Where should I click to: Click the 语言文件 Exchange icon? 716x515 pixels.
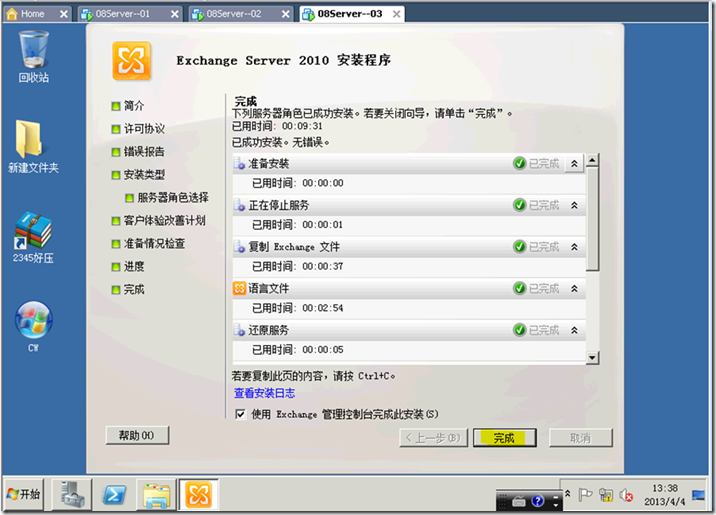[x=240, y=289]
